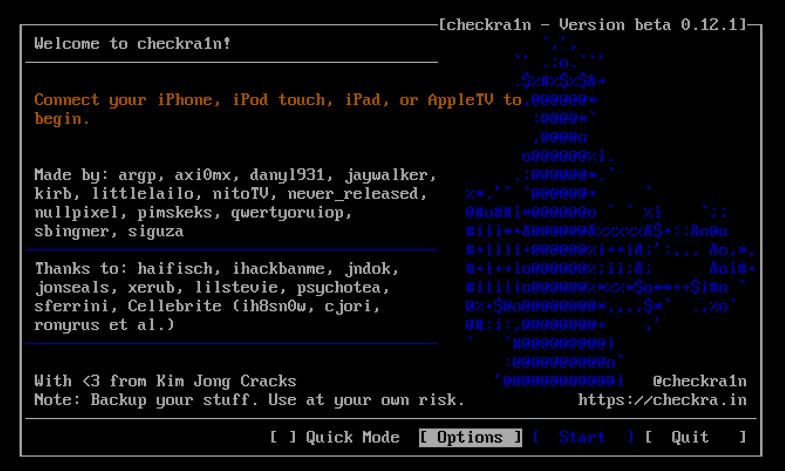Click the version beta 0.12.1 title

pos(594,25)
